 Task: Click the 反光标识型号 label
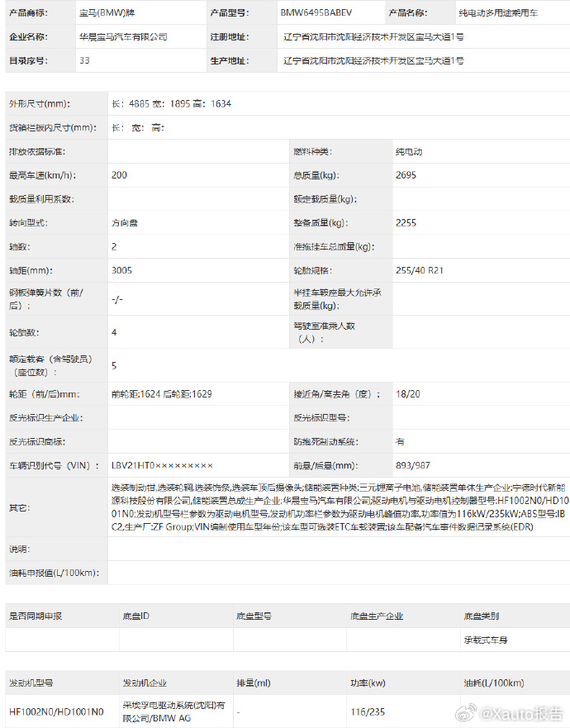[321, 418]
